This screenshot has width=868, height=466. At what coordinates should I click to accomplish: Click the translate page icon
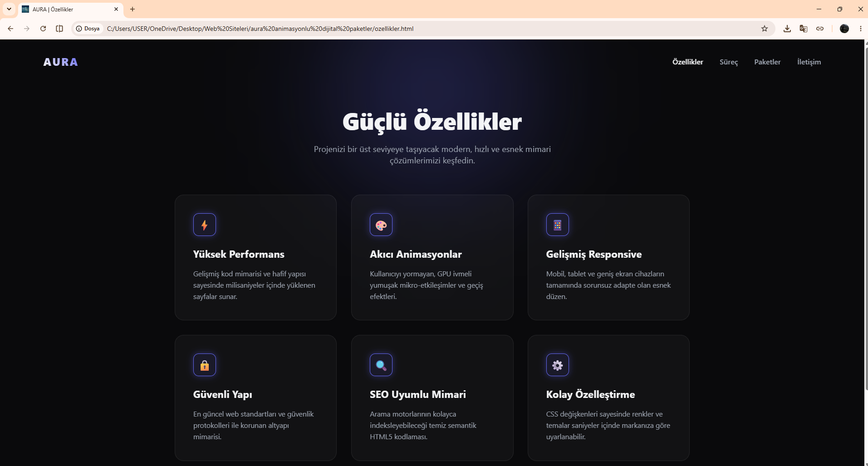coord(804,29)
